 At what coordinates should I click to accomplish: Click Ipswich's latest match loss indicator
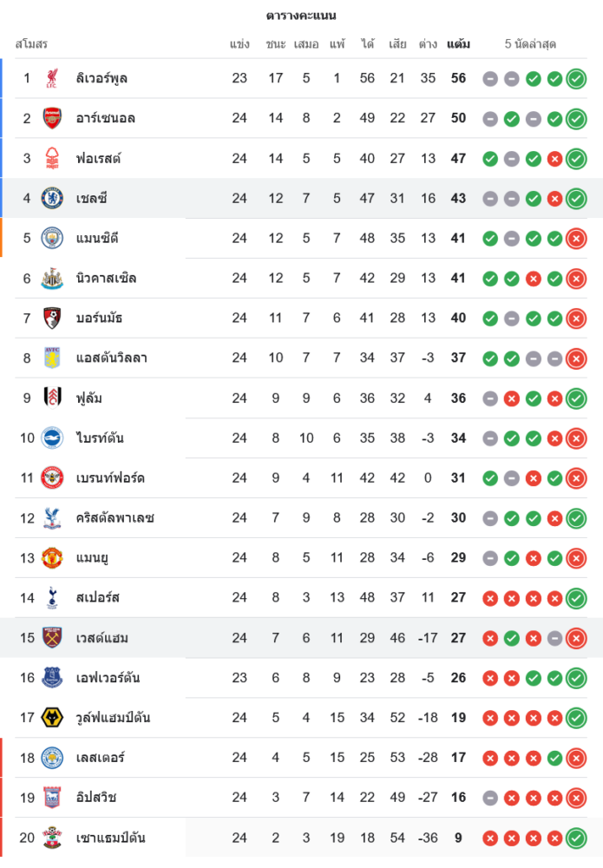pyautogui.click(x=576, y=797)
